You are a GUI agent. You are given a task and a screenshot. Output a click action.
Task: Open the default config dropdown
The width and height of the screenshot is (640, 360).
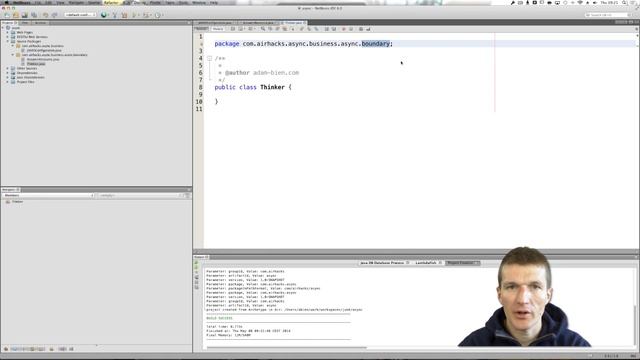[x=80, y=15]
